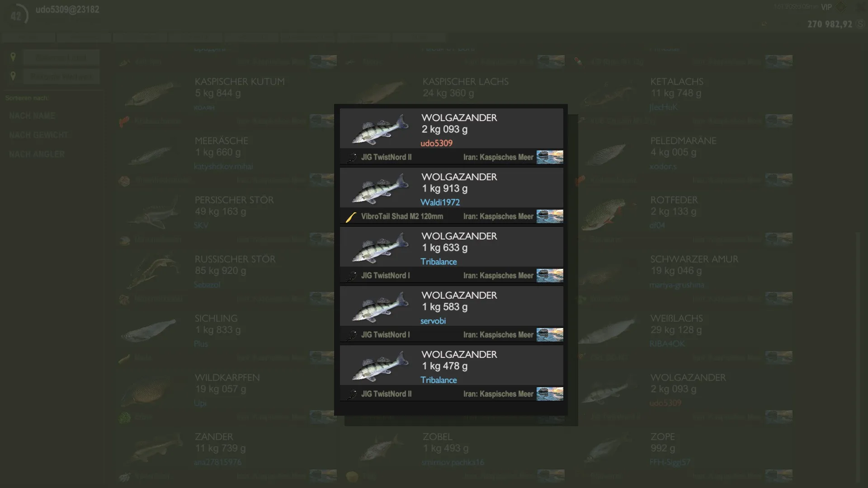Image resolution: width=868 pixels, height=488 pixels.
Task: Sort records by NACH ANGLER
Action: point(37,155)
